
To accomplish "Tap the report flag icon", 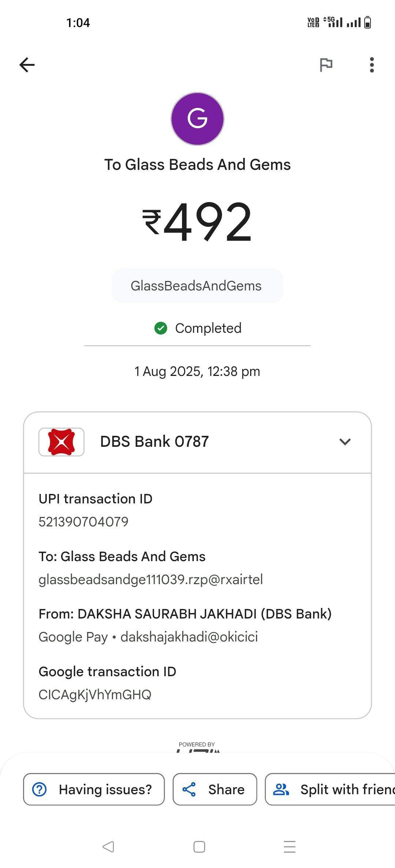I will [326, 65].
